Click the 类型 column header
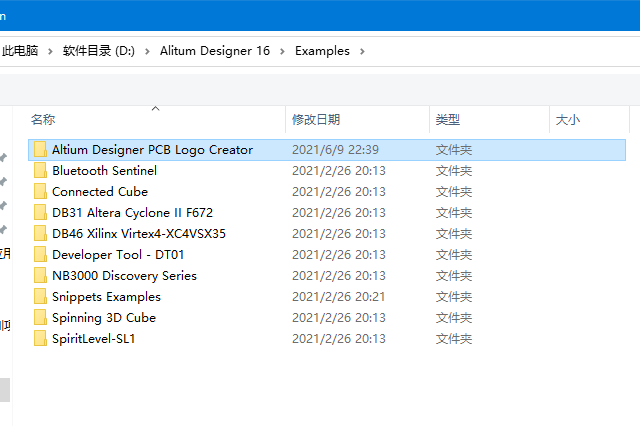The height and width of the screenshot is (426, 640). pyautogui.click(x=447, y=120)
